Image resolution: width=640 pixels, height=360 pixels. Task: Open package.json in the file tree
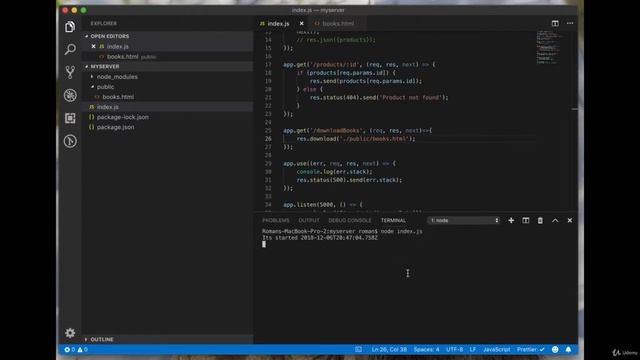(x=116, y=127)
